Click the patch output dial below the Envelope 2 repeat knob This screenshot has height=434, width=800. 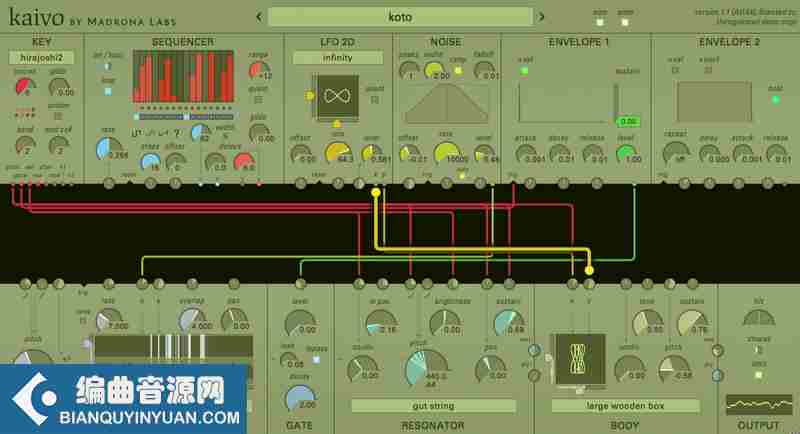coord(684,184)
